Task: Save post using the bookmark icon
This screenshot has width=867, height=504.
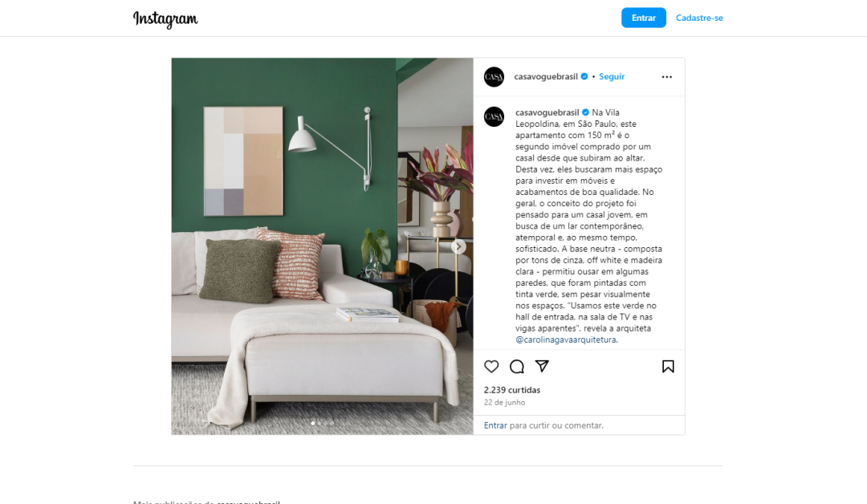Action: [668, 367]
